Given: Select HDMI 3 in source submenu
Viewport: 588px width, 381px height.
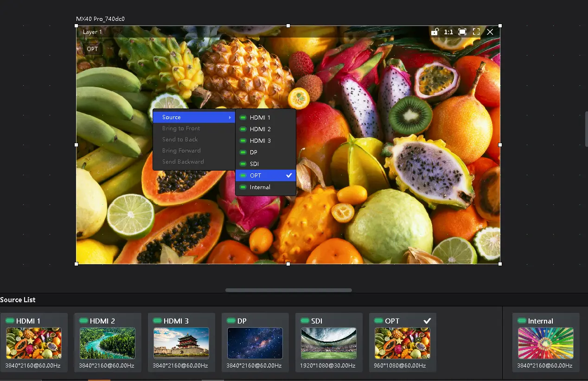Looking at the screenshot, I should 265,141.
